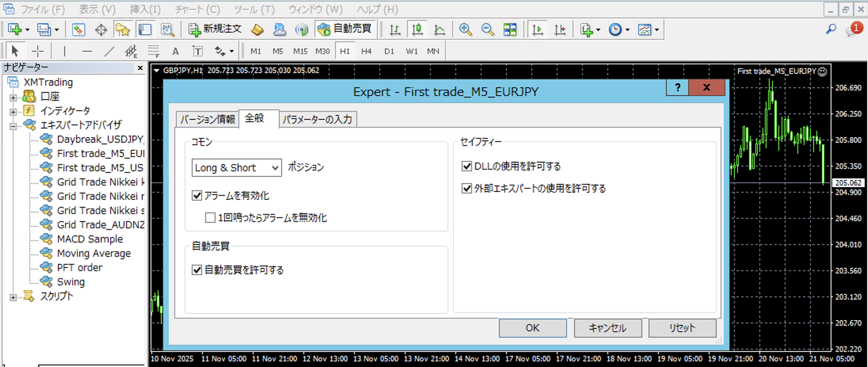This screenshot has height=367, width=868.
Task: Disable DLLの使用を許可する checkbox
Action: tap(467, 166)
